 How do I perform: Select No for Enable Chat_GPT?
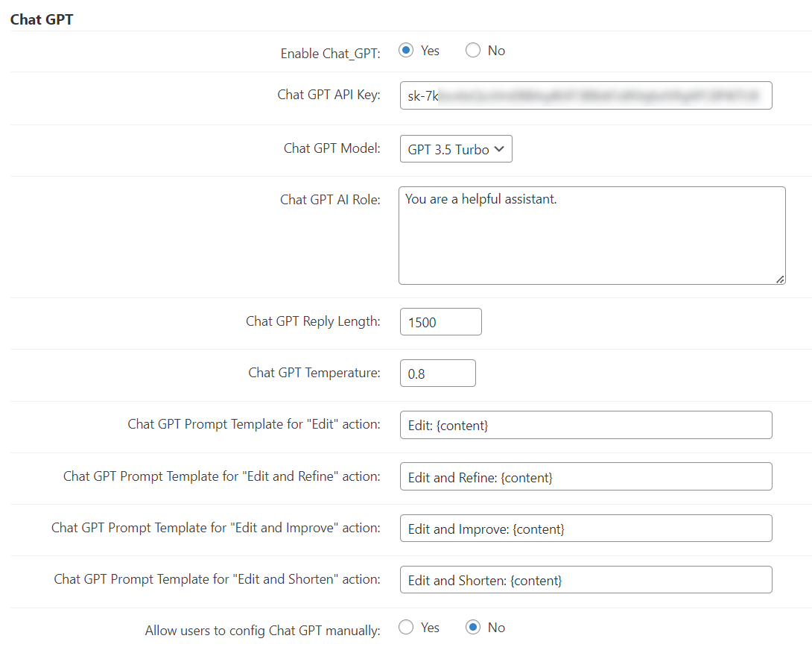tap(473, 50)
